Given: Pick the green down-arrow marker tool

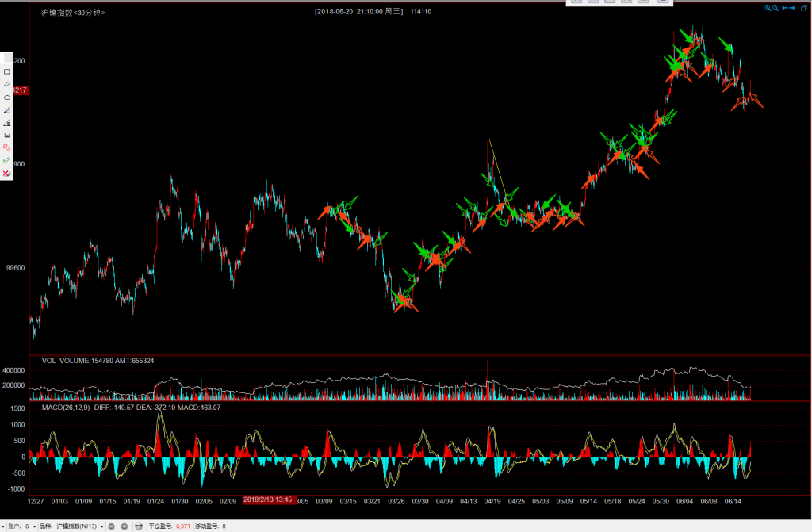Looking at the screenshot, I should tap(7, 160).
